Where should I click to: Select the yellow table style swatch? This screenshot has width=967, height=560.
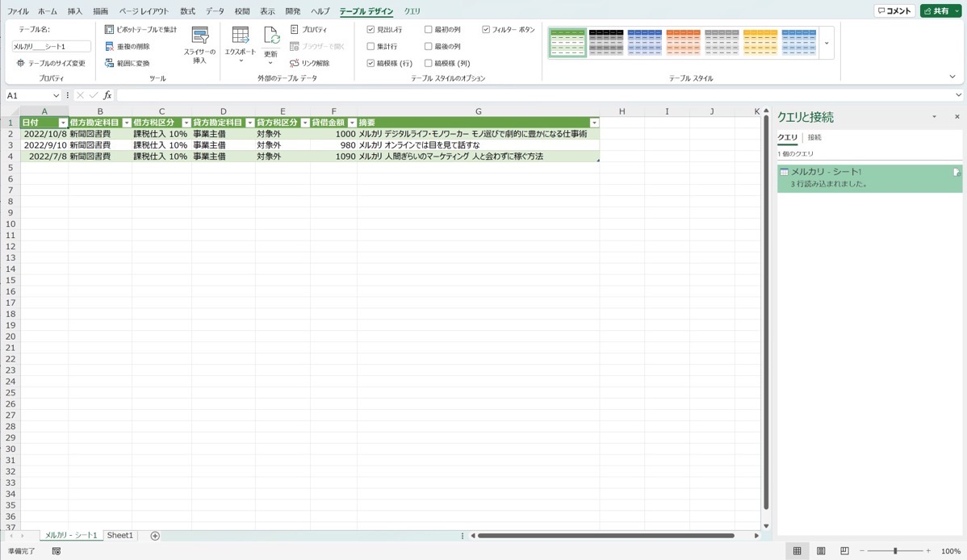point(760,44)
